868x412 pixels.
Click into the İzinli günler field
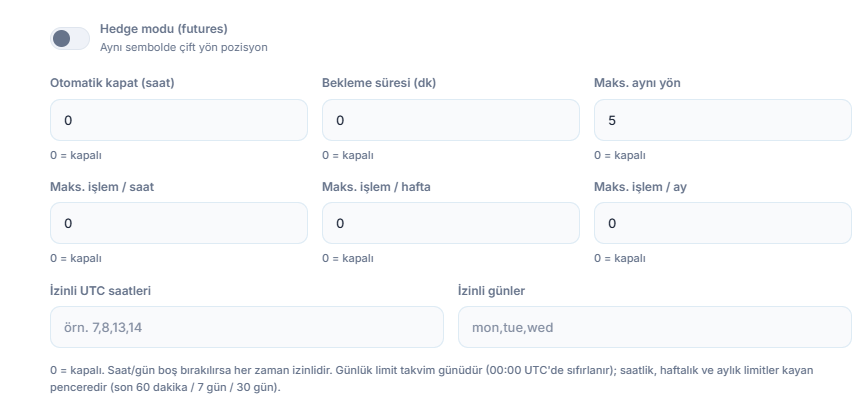click(655, 327)
